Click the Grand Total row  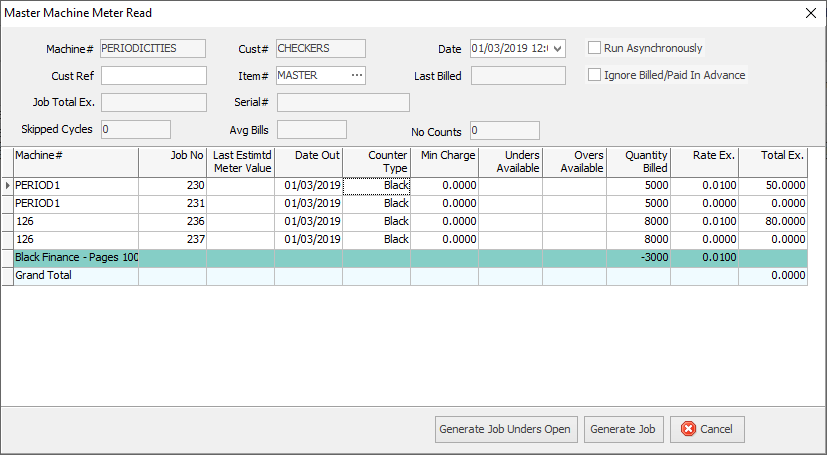pos(75,276)
